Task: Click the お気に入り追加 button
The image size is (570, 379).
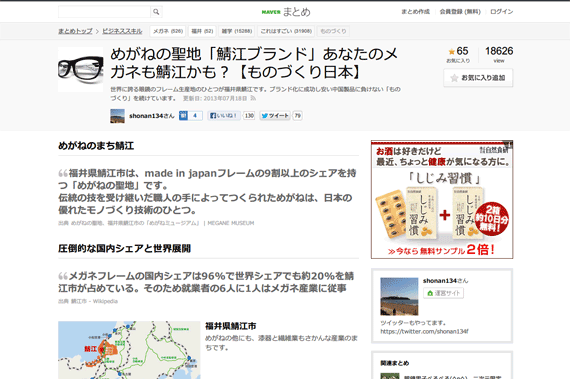Action: tap(478, 78)
